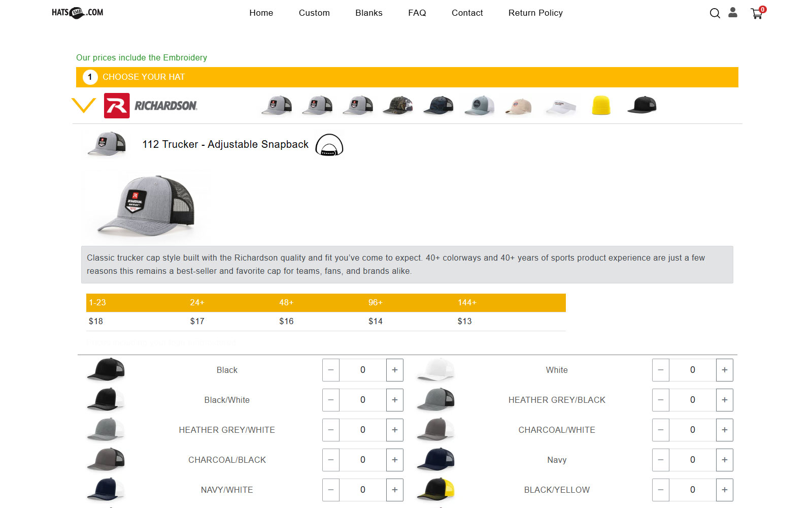Viewport: 812px width, 508px height.
Task: Click the Richardson brand logo
Action: (151, 106)
